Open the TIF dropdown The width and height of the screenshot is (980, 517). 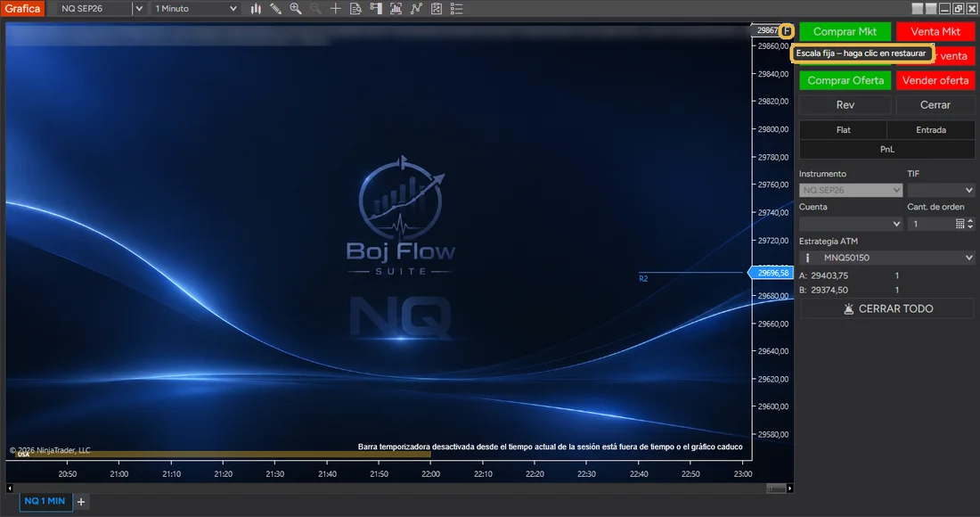[x=942, y=190]
